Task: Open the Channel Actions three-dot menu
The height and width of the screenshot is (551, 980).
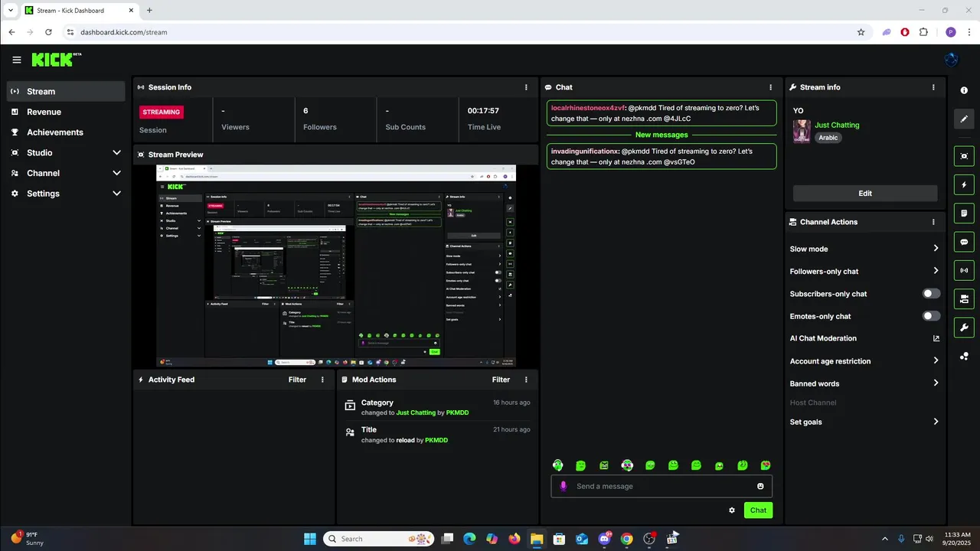Action: [933, 222]
